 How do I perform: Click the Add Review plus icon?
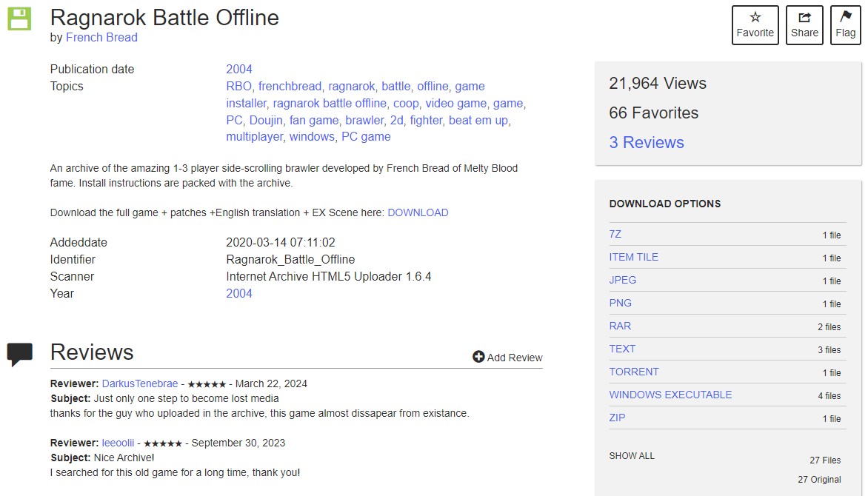(x=478, y=357)
